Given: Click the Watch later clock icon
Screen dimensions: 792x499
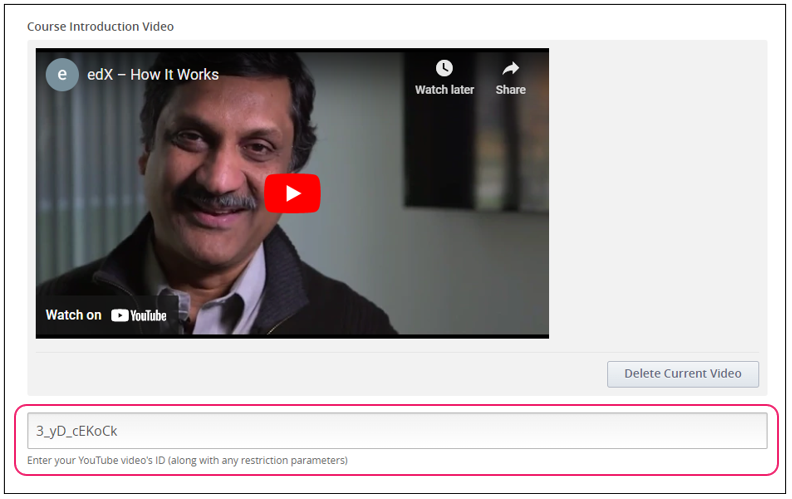Looking at the screenshot, I should pyautogui.click(x=444, y=68).
